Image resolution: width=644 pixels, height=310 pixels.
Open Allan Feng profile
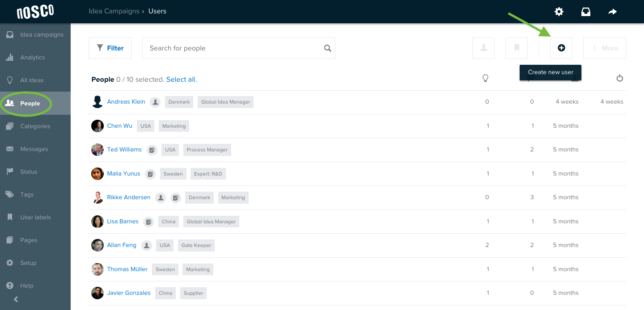pyautogui.click(x=122, y=245)
